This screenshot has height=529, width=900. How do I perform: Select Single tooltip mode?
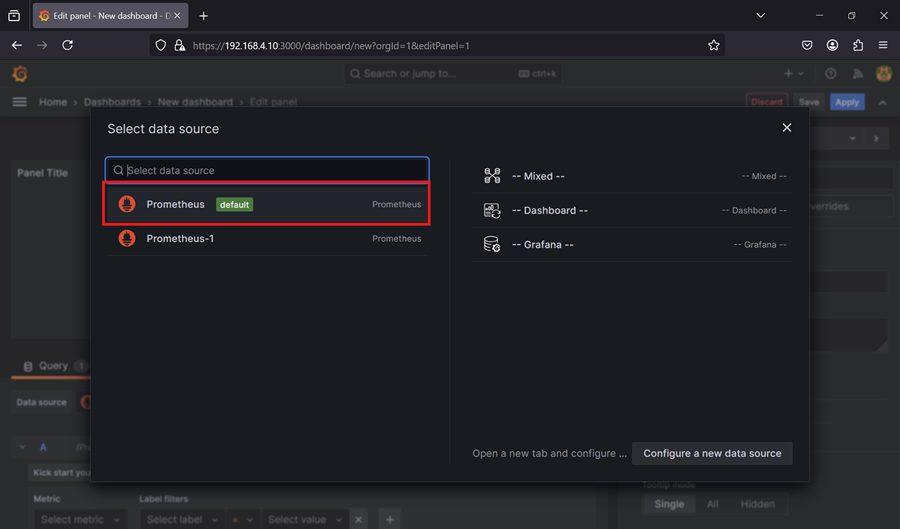[x=669, y=504]
